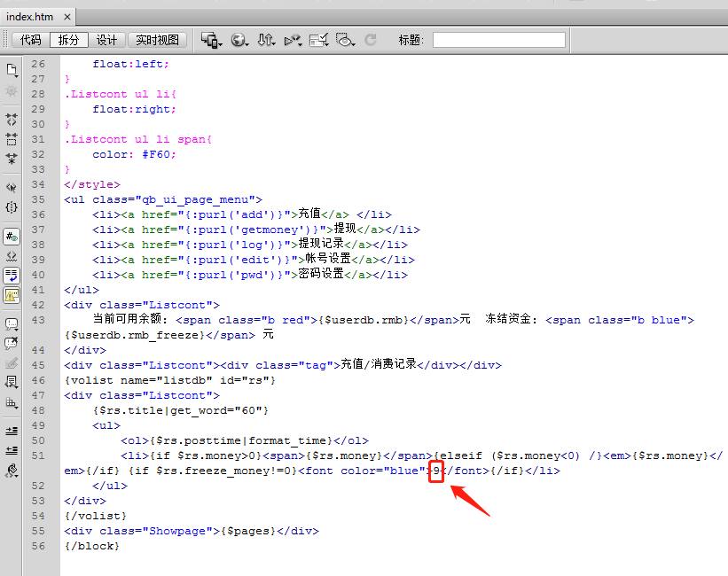Click the 标题 title input field
This screenshot has width=728, height=576.
498,40
